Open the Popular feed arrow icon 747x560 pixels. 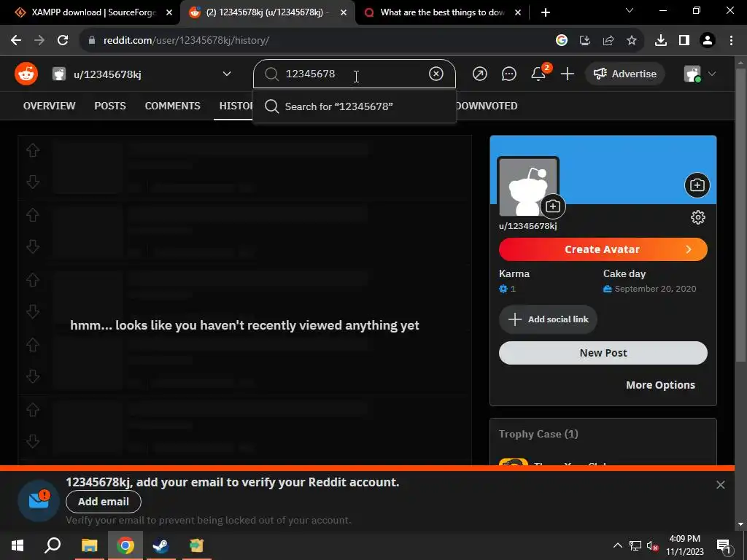(x=480, y=74)
